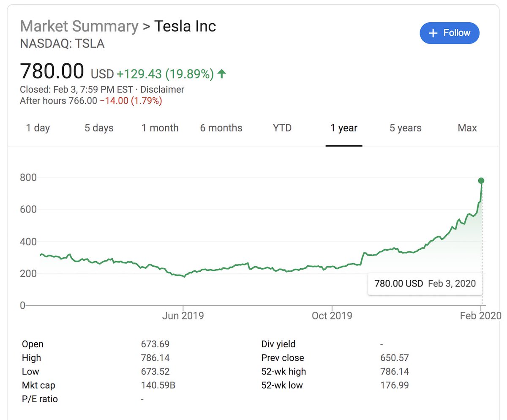The image size is (507, 420).
Task: Open the Market Summary link
Action: (x=79, y=26)
